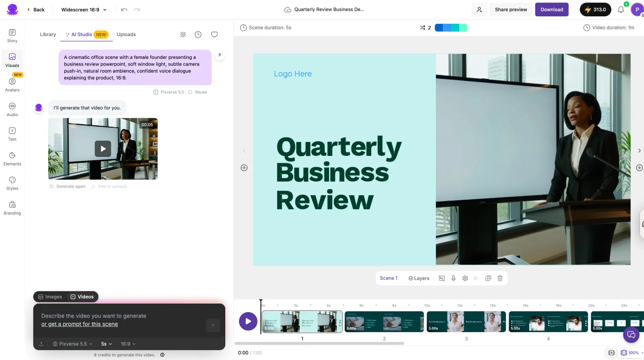The image size is (644, 360).
Task: Expand the Widescreen 16:9 format dropdown
Action: pyautogui.click(x=84, y=9)
